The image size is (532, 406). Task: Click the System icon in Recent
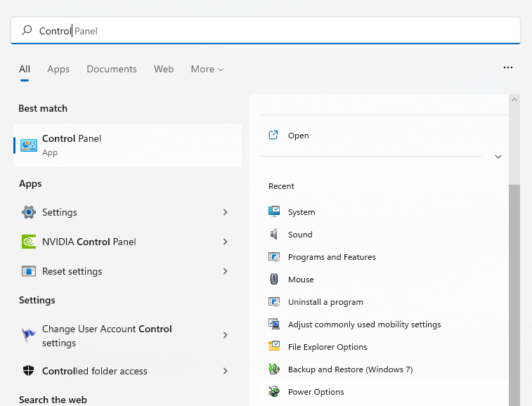point(274,211)
